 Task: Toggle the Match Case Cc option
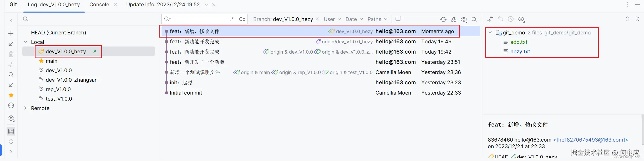pyautogui.click(x=242, y=19)
